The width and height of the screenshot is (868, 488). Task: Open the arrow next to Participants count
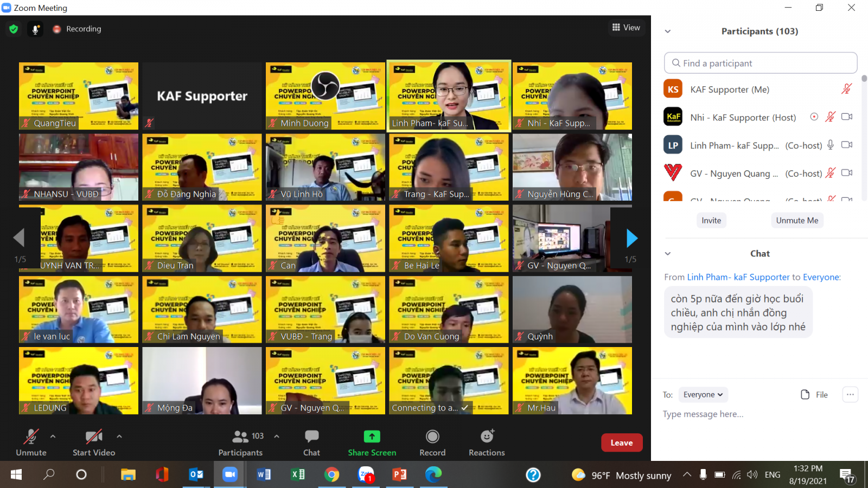point(277,436)
